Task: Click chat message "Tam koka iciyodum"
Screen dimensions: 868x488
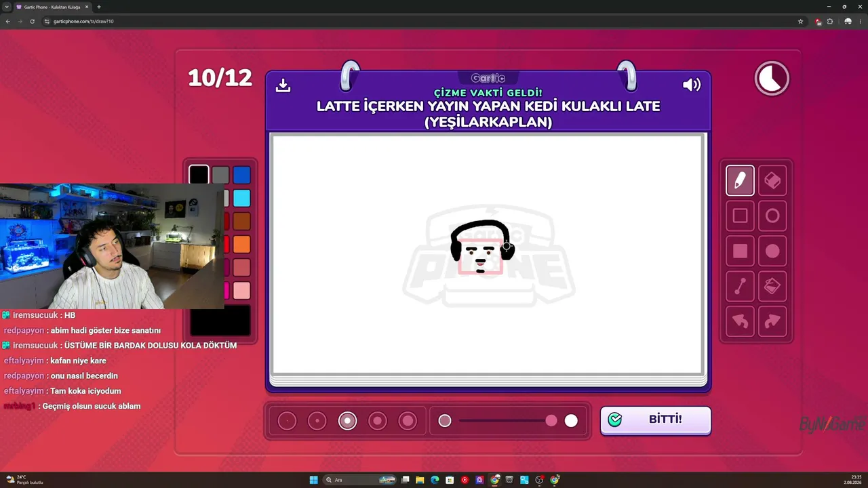Action: [x=85, y=391]
